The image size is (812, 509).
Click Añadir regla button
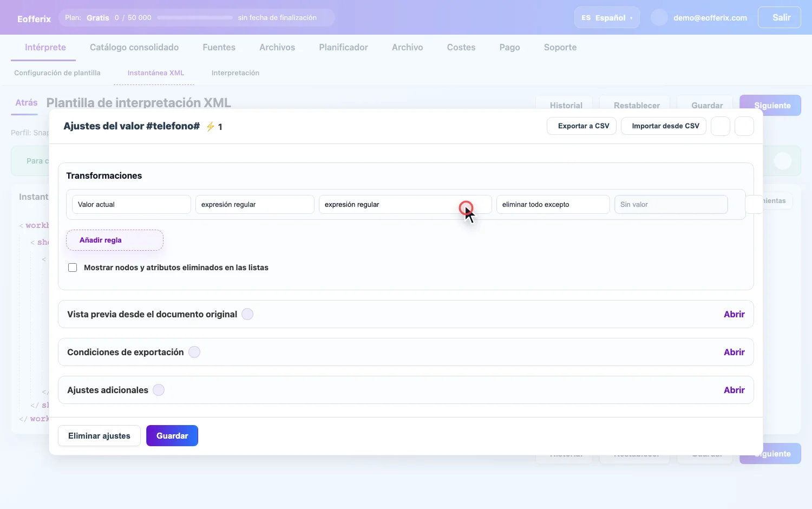click(x=115, y=240)
